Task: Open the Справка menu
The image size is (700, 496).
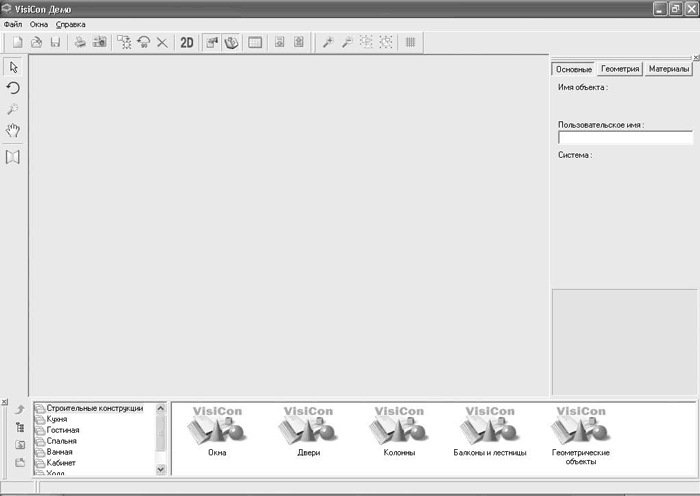Action: tap(71, 24)
